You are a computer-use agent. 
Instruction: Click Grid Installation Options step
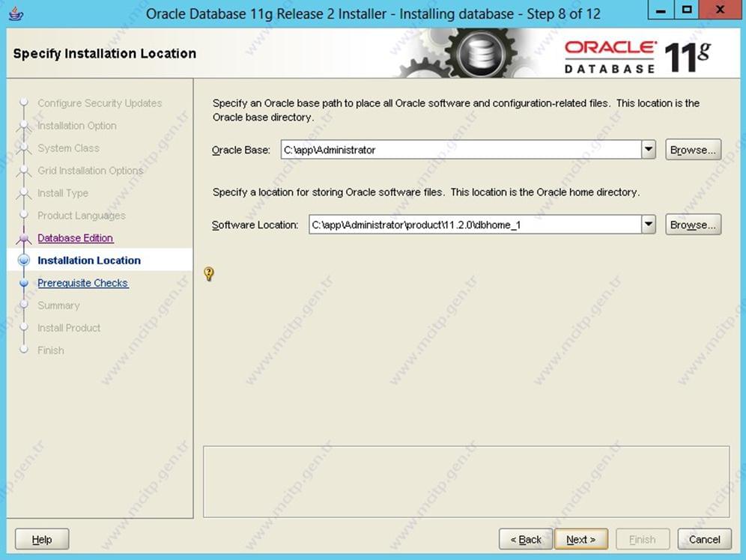(91, 170)
